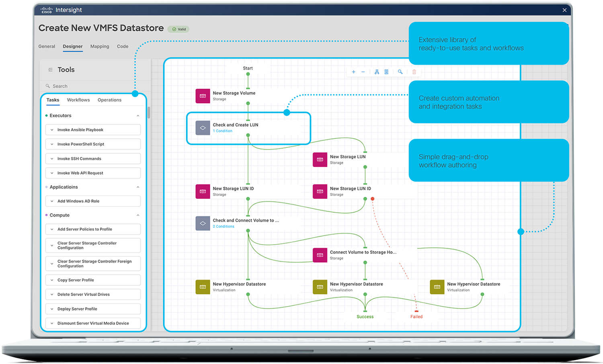Switch to the Operations tab

[109, 100]
